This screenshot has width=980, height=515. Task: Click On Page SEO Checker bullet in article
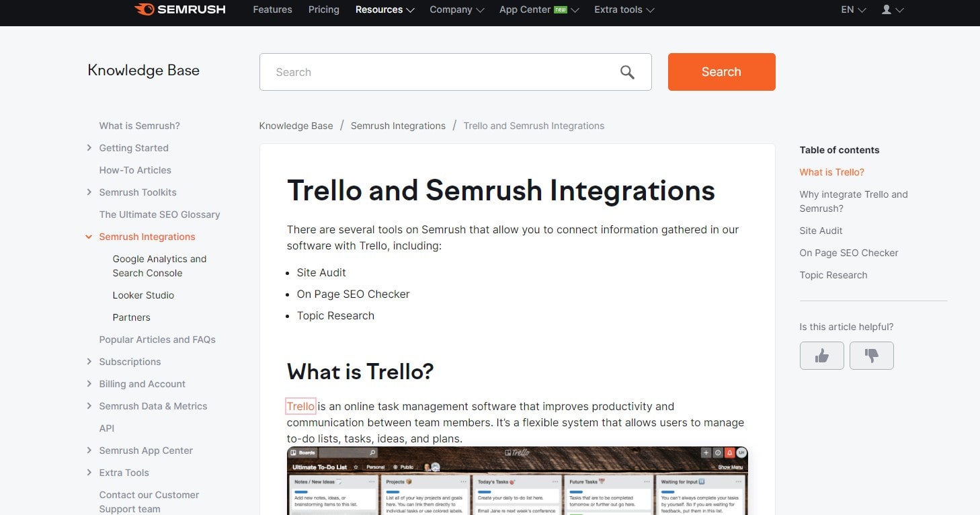point(353,294)
